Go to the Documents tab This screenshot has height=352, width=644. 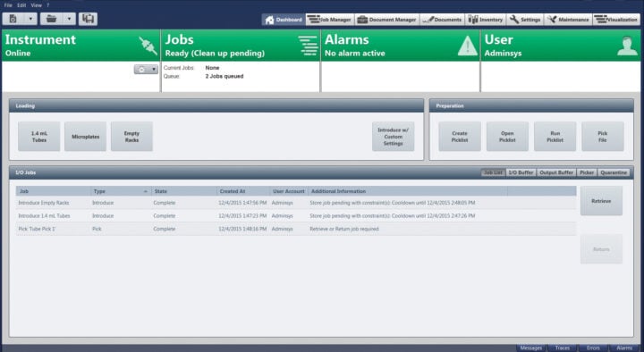442,20
